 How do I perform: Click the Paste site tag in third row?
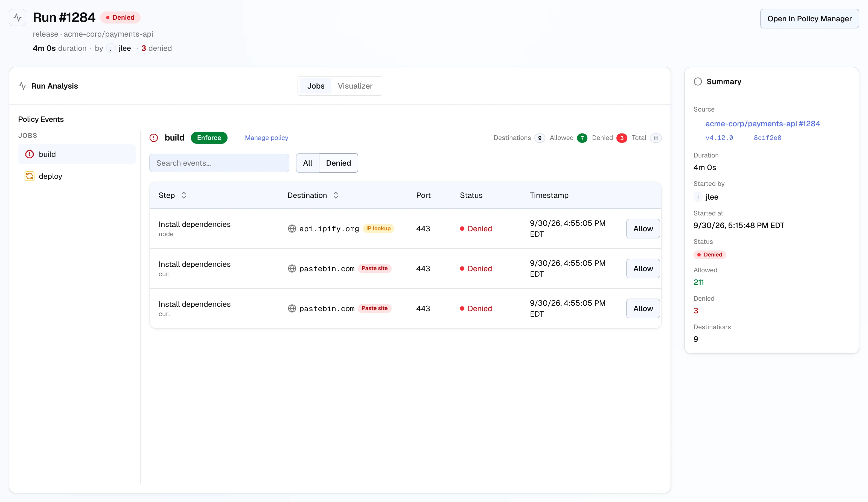(374, 308)
